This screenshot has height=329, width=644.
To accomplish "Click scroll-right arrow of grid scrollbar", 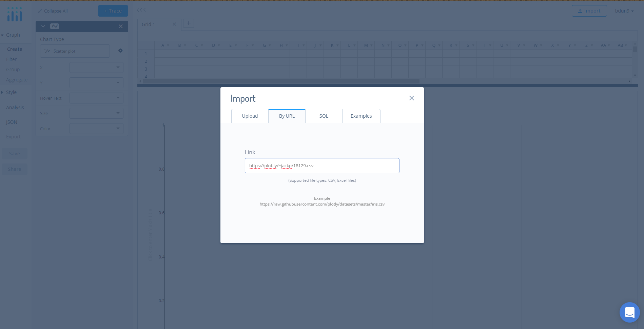I will (629, 81).
